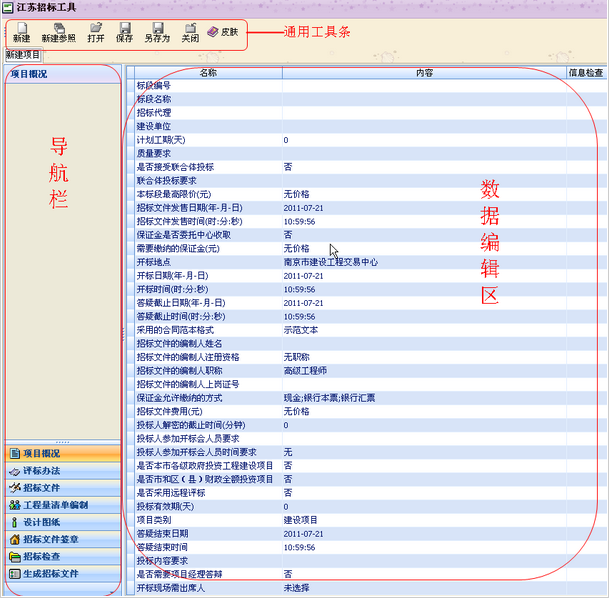Select the 建设单位 row label
Image resolution: width=615 pixels, height=598 pixels.
pos(154,127)
